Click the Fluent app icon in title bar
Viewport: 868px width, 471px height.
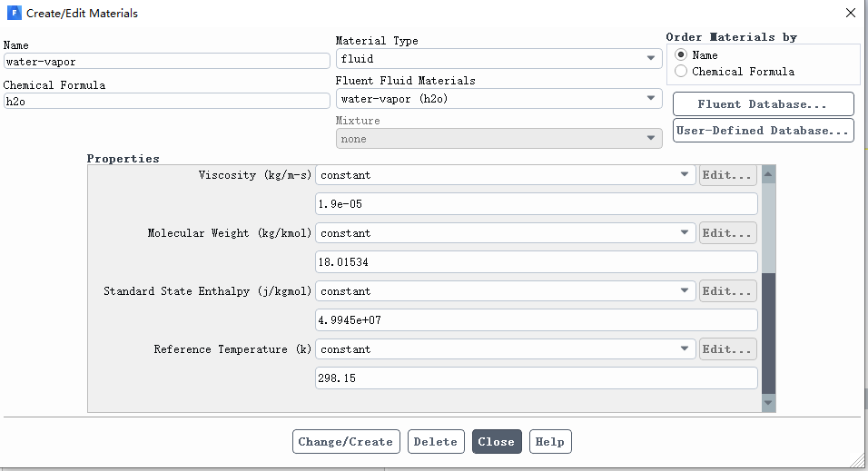click(x=14, y=13)
